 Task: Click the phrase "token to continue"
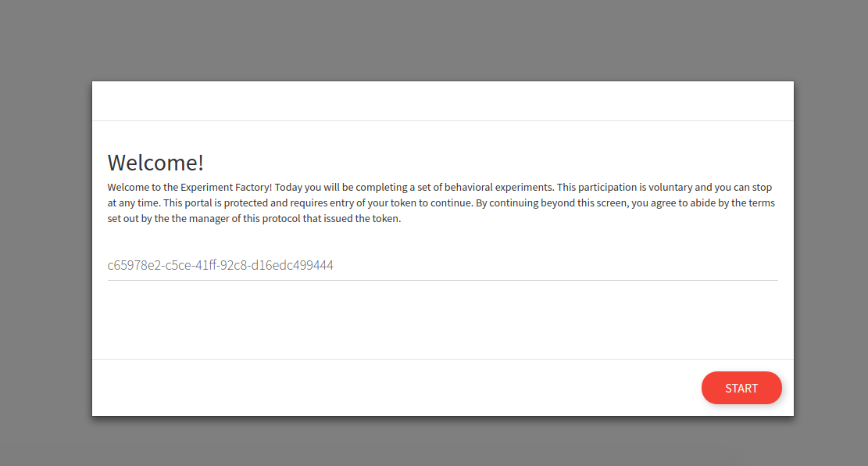[x=431, y=203]
